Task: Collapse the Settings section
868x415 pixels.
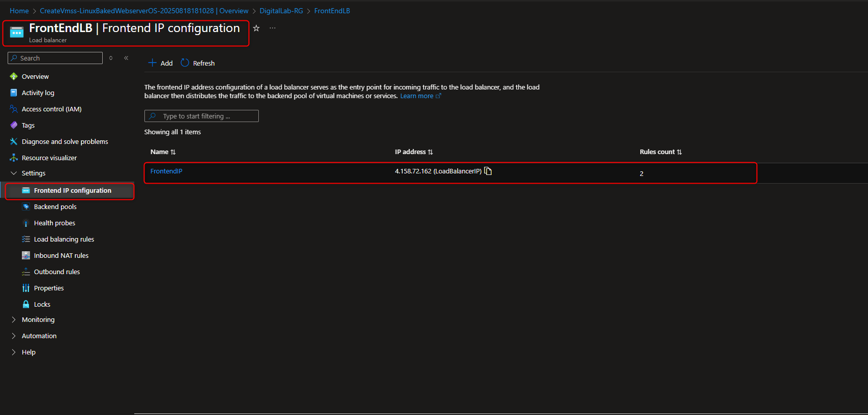Action: [14, 173]
